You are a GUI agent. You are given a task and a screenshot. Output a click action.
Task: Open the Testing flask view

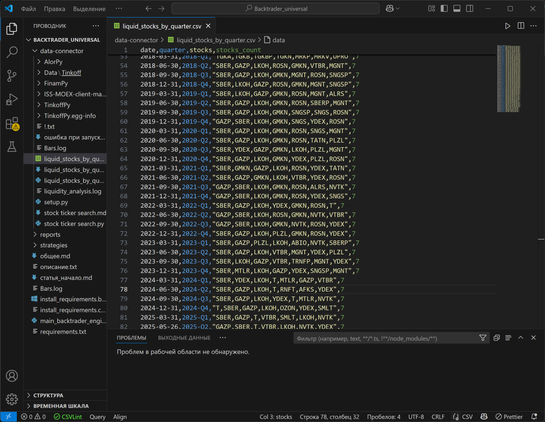[12, 147]
